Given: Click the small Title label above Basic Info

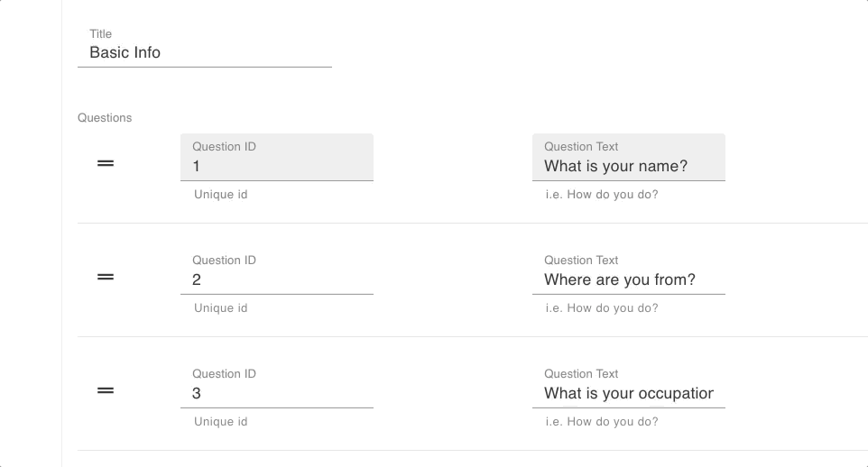Looking at the screenshot, I should 101,33.
